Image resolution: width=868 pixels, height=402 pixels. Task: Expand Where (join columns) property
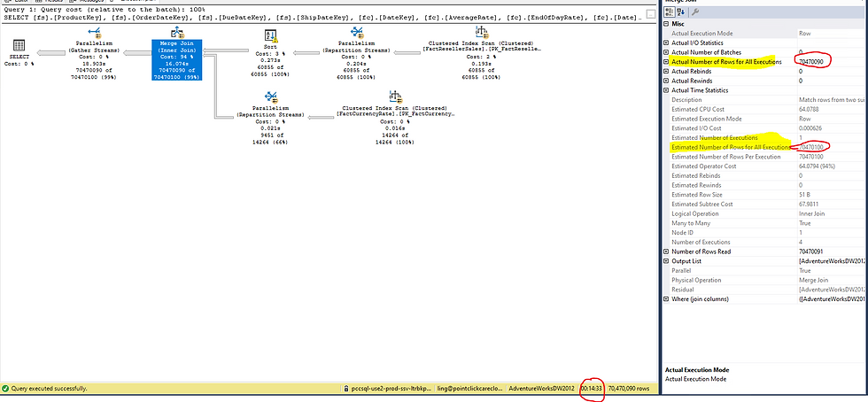click(666, 299)
